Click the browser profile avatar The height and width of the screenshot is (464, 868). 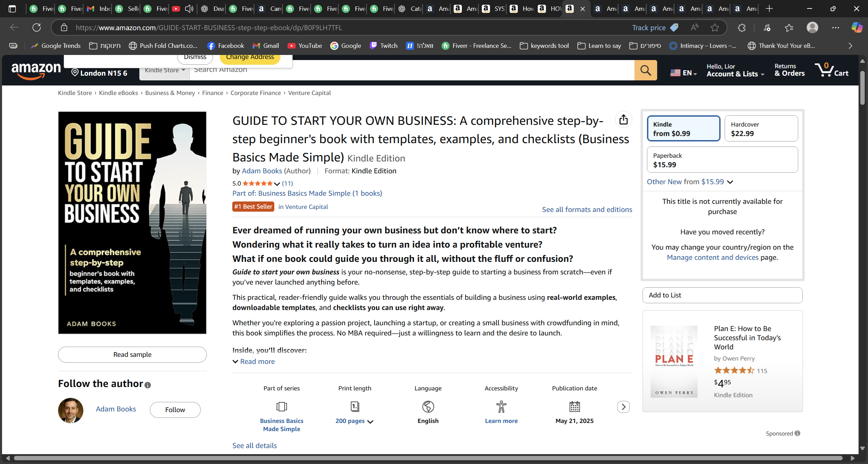(x=812, y=27)
